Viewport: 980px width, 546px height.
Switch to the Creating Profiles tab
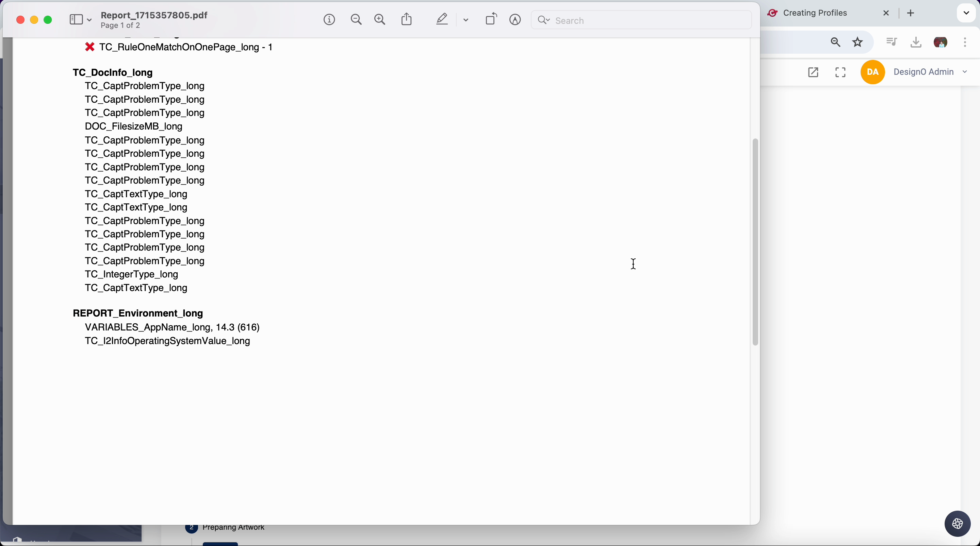[x=815, y=13]
